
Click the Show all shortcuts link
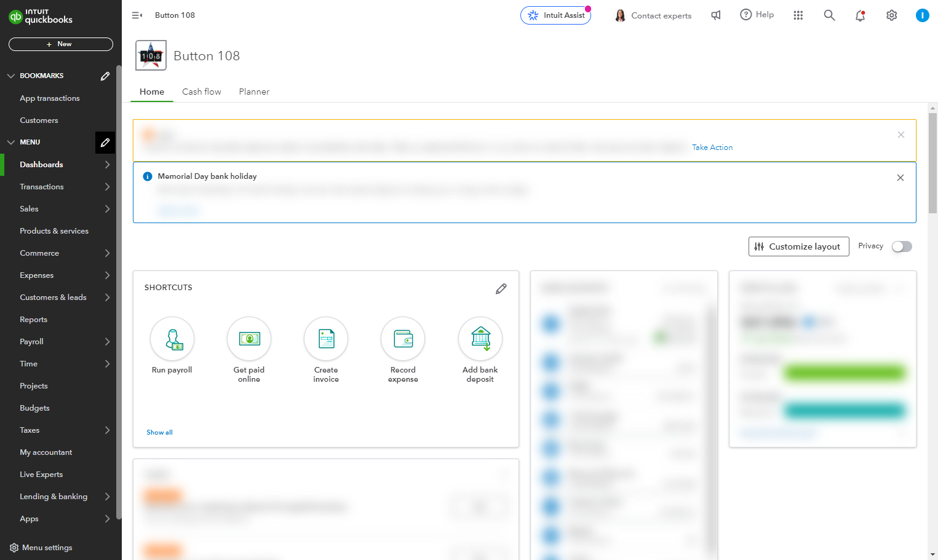click(x=159, y=433)
